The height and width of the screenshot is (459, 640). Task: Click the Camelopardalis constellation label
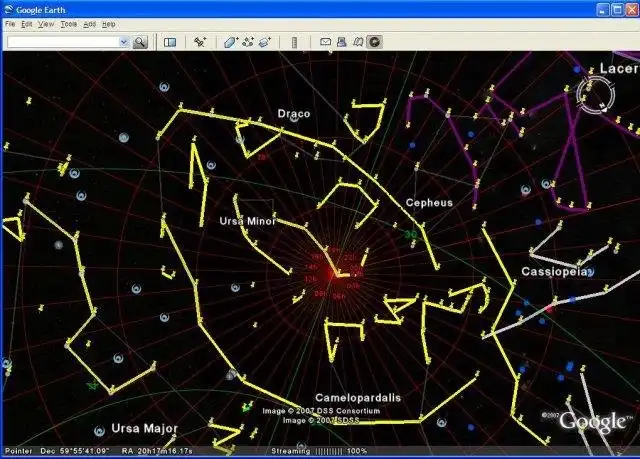[358, 397]
